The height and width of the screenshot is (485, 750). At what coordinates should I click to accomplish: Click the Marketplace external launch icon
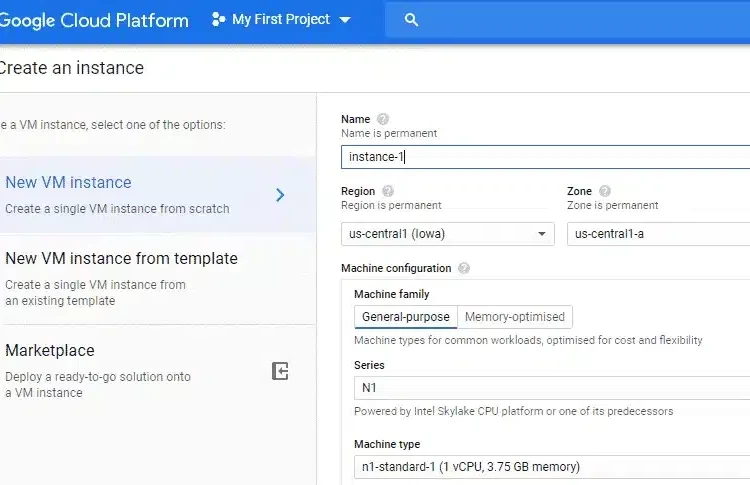(x=280, y=371)
